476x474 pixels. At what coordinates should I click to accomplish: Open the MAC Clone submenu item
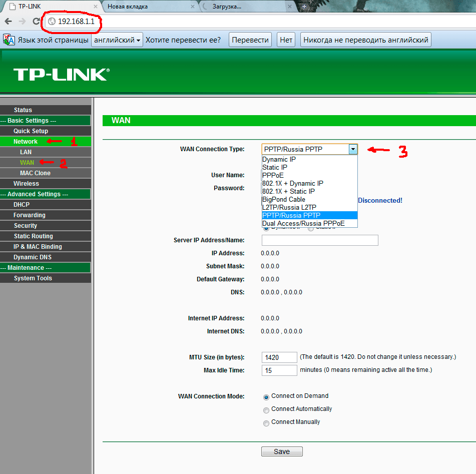[x=46, y=173]
